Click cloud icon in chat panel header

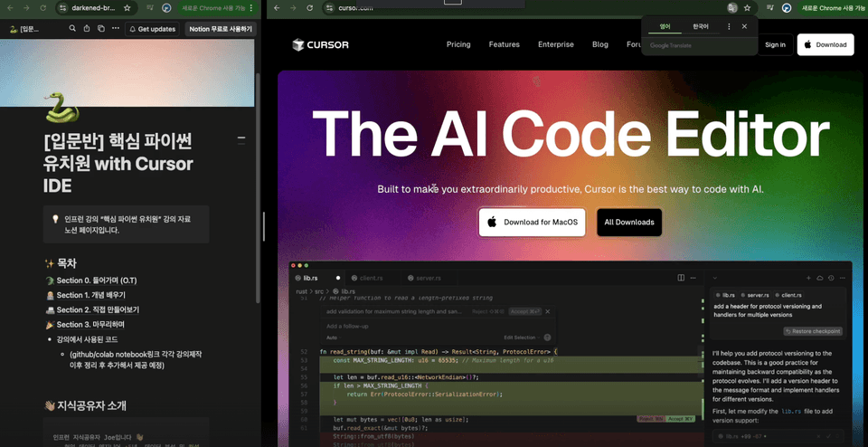point(820,278)
